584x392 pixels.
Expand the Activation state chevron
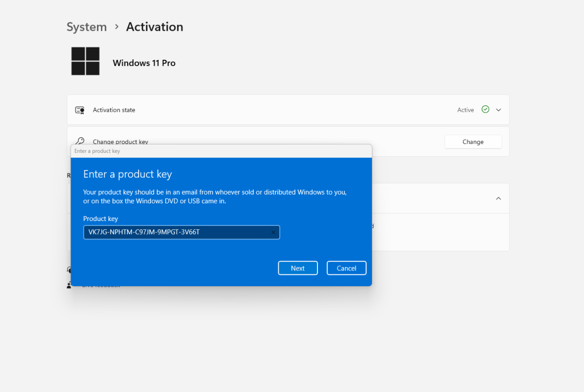tap(498, 110)
